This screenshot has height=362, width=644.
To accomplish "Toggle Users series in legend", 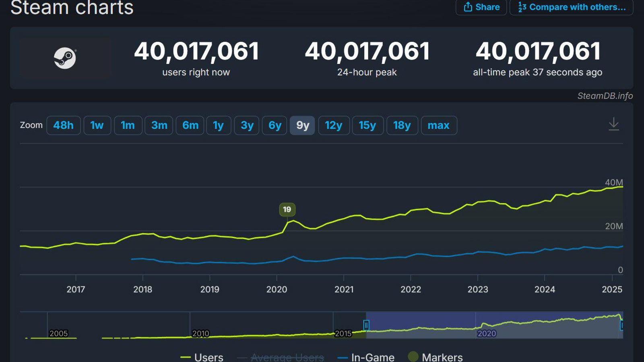I will click(202, 357).
